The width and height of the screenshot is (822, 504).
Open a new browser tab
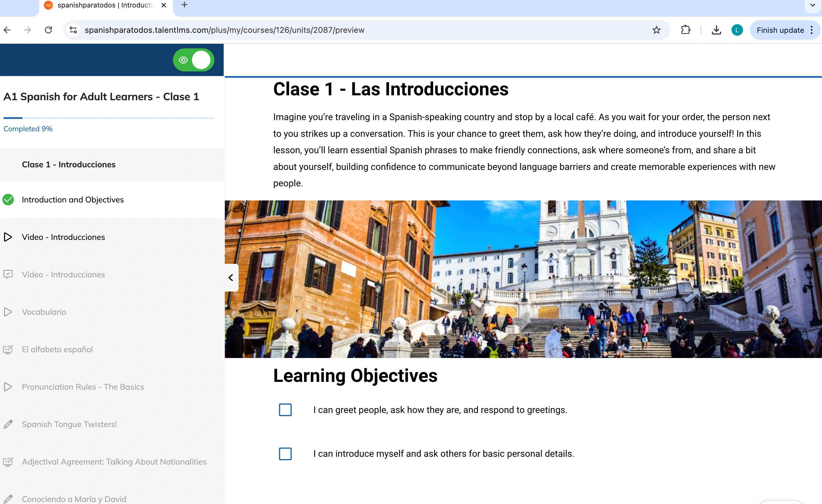pyautogui.click(x=184, y=5)
